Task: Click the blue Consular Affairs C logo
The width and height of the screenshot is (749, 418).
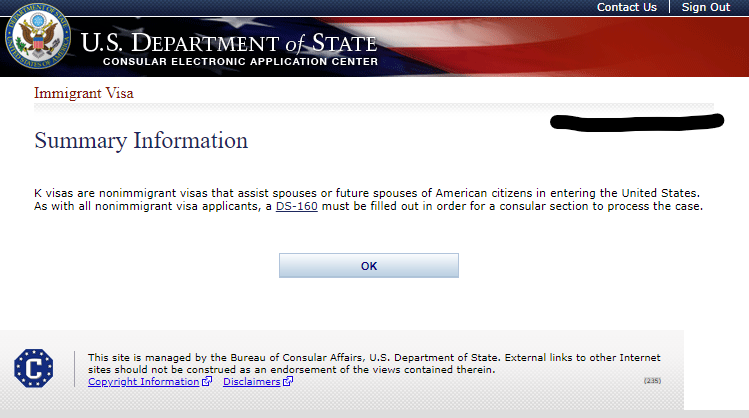Action: click(33, 368)
